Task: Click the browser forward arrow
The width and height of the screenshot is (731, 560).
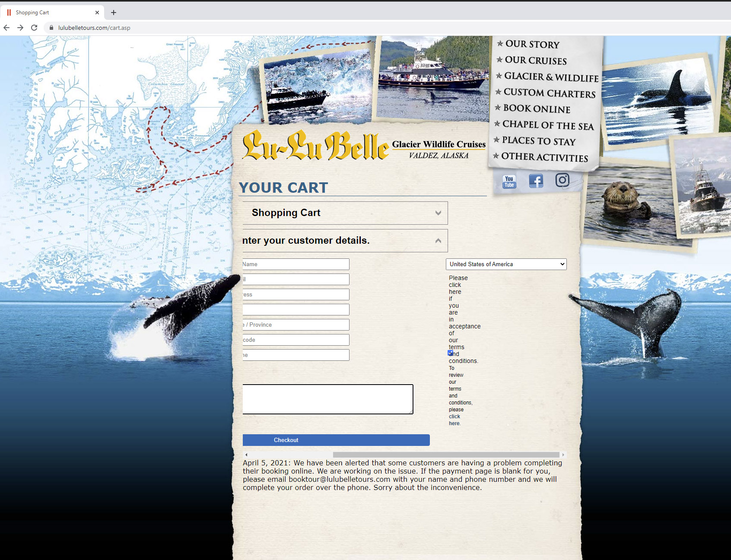Action: [x=20, y=28]
